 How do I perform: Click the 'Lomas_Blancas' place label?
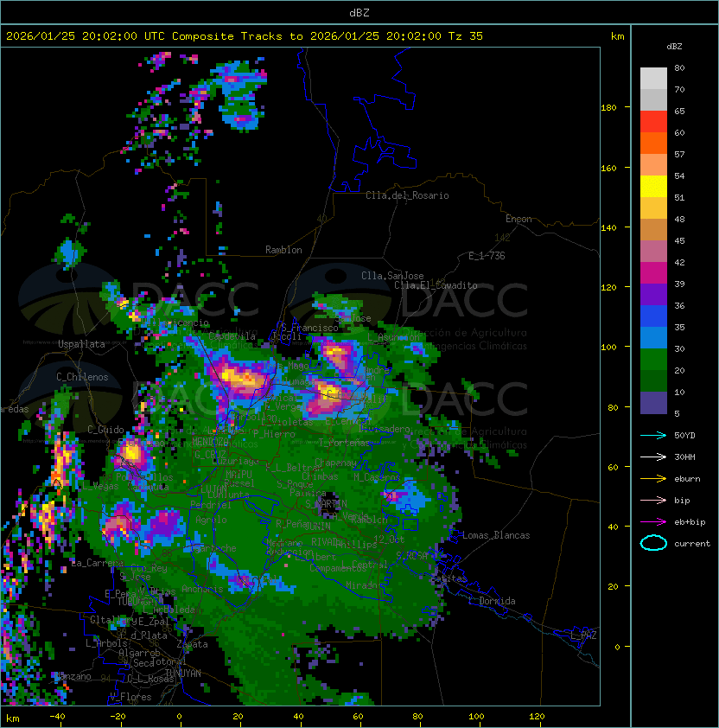click(x=496, y=535)
